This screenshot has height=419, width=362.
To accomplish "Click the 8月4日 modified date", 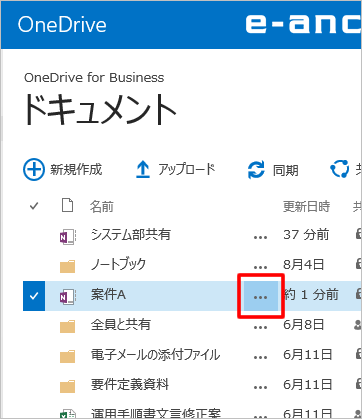I will (x=304, y=265).
